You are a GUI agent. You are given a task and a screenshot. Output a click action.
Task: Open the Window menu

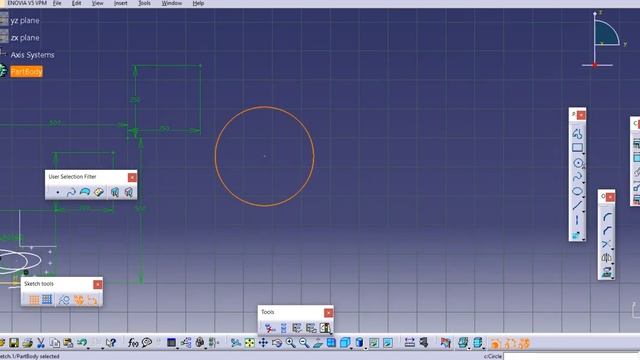(171, 3)
